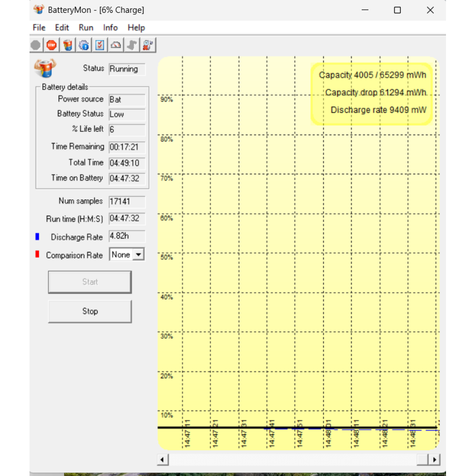
Task: Click the gray start circle toolbar icon
Action: click(x=36, y=45)
